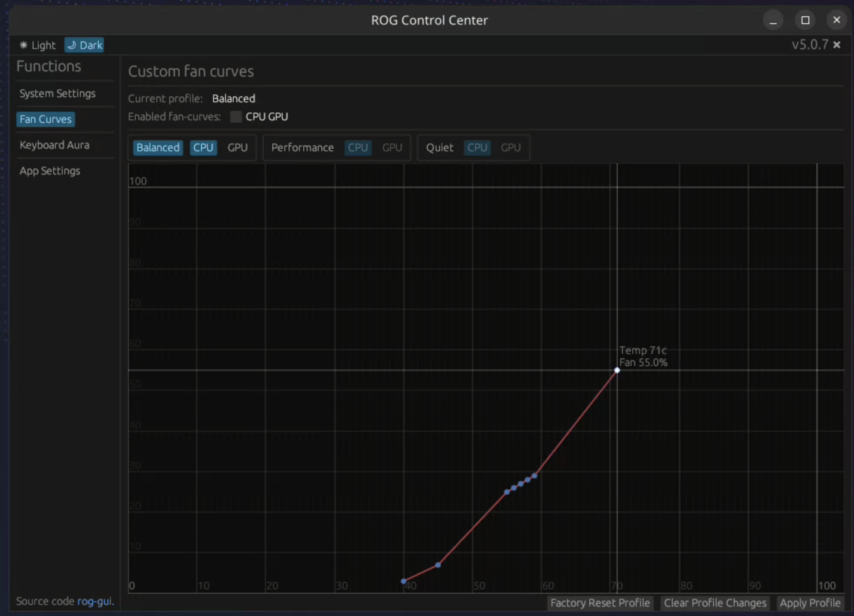854x616 pixels.
Task: Select Dark theme with moon icon
Action: click(85, 45)
